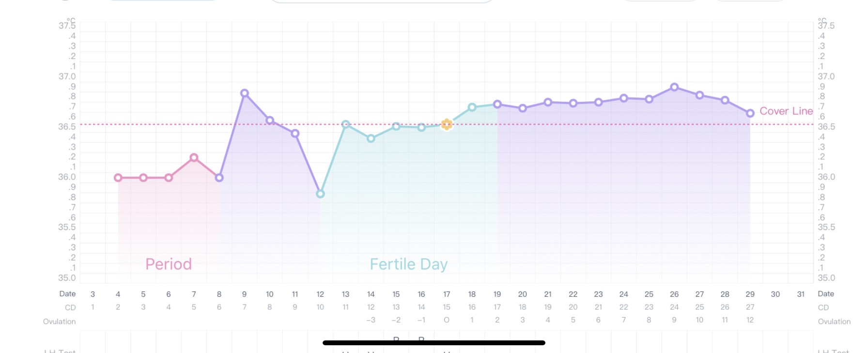This screenshot has height=353, width=868.
Task: Click the pink data point on date 7
Action: coord(194,157)
